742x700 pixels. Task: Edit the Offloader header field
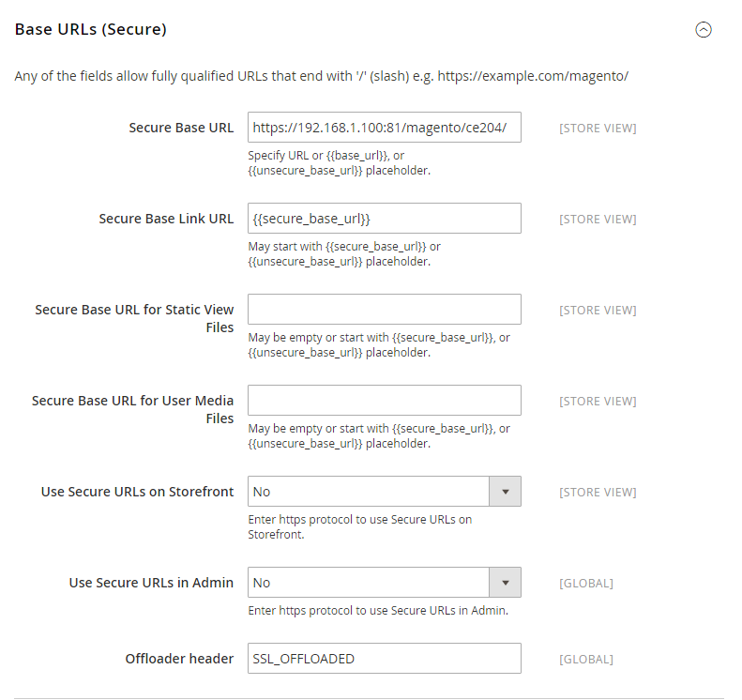pyautogui.click(x=385, y=658)
